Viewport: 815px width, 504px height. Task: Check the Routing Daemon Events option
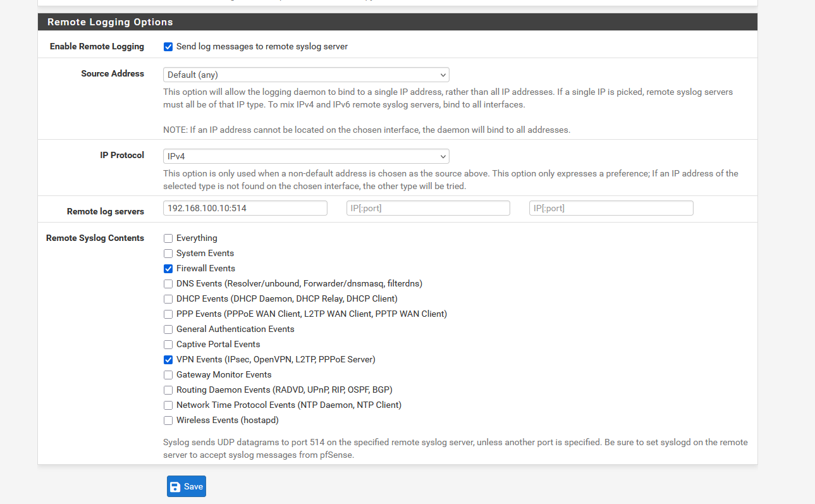click(x=168, y=390)
